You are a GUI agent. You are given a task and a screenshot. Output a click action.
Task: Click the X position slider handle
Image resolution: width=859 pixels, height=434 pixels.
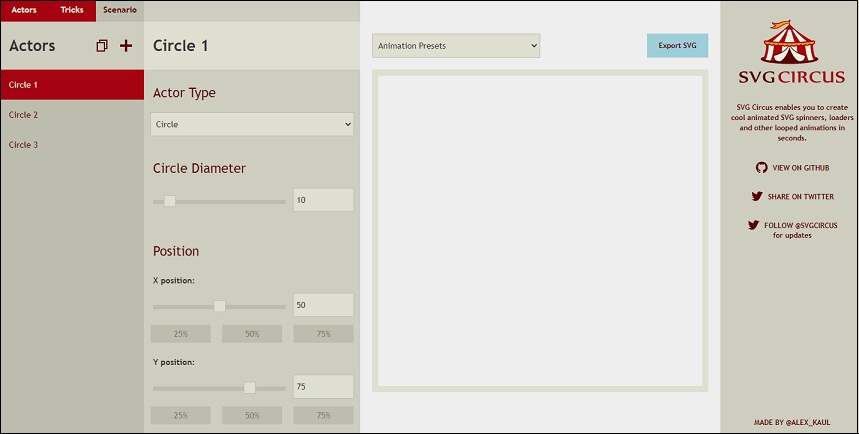coord(220,306)
